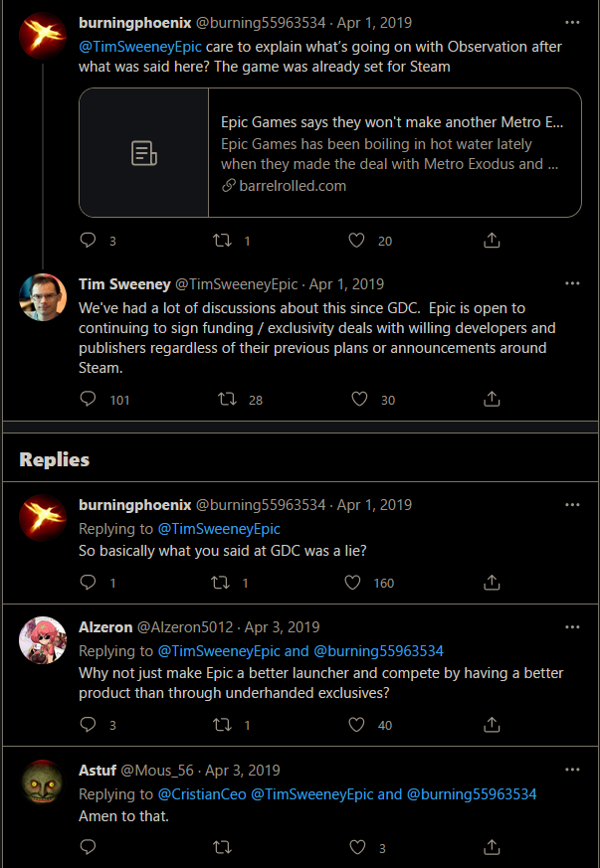Like Astuf's 'Amen to that' reply
600x868 pixels.
[357, 847]
